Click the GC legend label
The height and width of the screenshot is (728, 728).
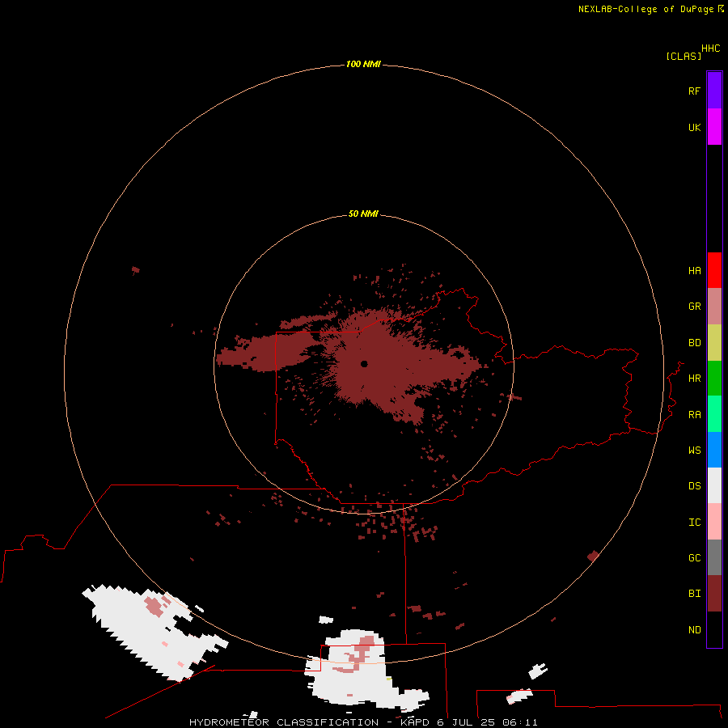coord(694,557)
